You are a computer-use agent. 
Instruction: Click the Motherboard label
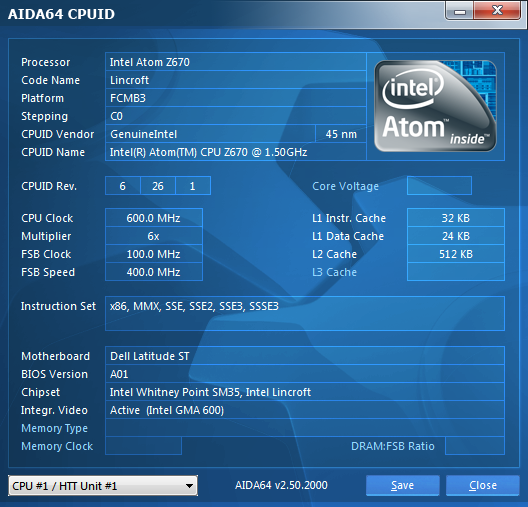[x=56, y=356]
